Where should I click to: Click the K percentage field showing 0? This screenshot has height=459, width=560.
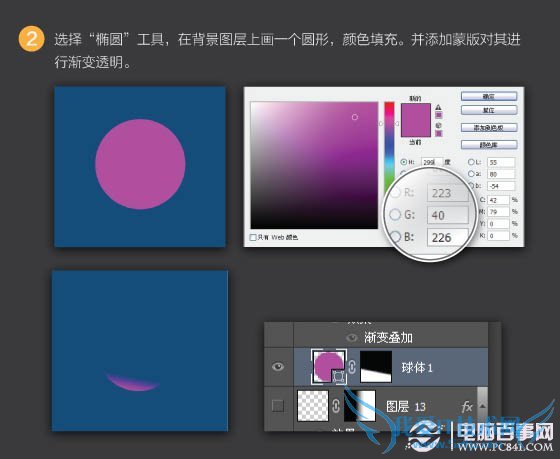pyautogui.click(x=499, y=235)
